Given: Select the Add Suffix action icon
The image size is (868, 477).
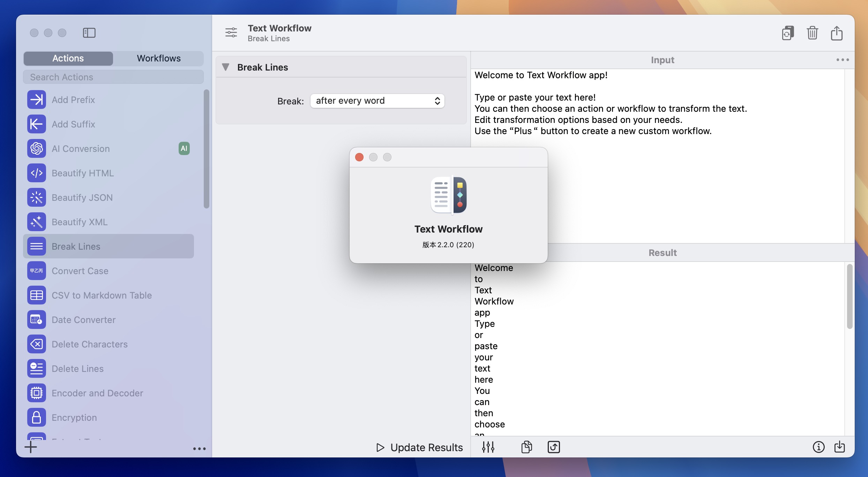Looking at the screenshot, I should coord(37,124).
